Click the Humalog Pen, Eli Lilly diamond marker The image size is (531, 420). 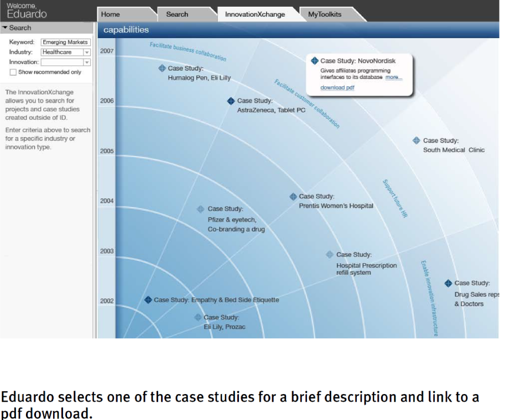pos(162,68)
